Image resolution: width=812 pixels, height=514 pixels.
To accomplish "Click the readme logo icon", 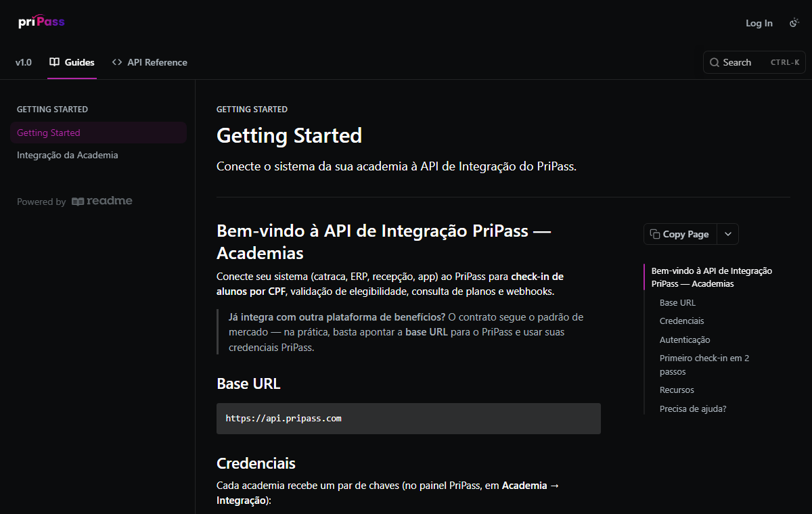I will pos(78,202).
